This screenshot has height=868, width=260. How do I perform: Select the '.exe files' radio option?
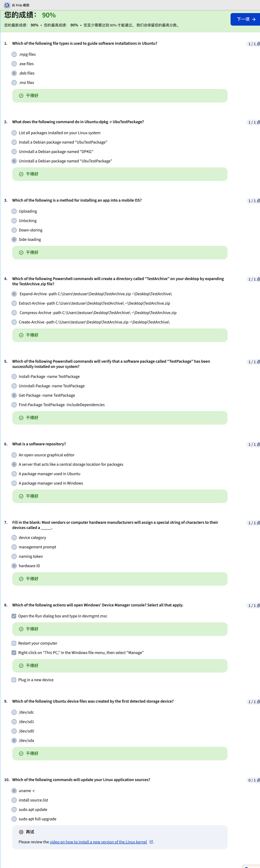[x=14, y=64]
